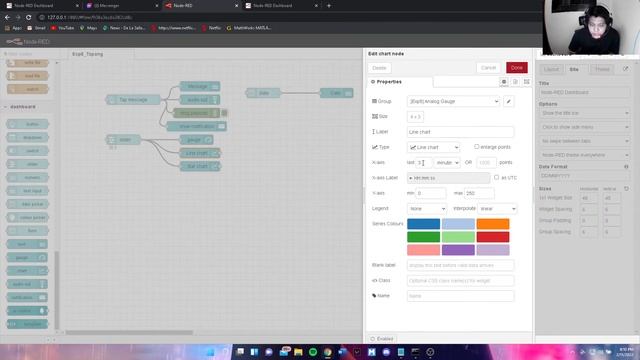Select the slider node on the canvas
The width and height of the screenshot is (640, 360).
[x=123, y=140]
